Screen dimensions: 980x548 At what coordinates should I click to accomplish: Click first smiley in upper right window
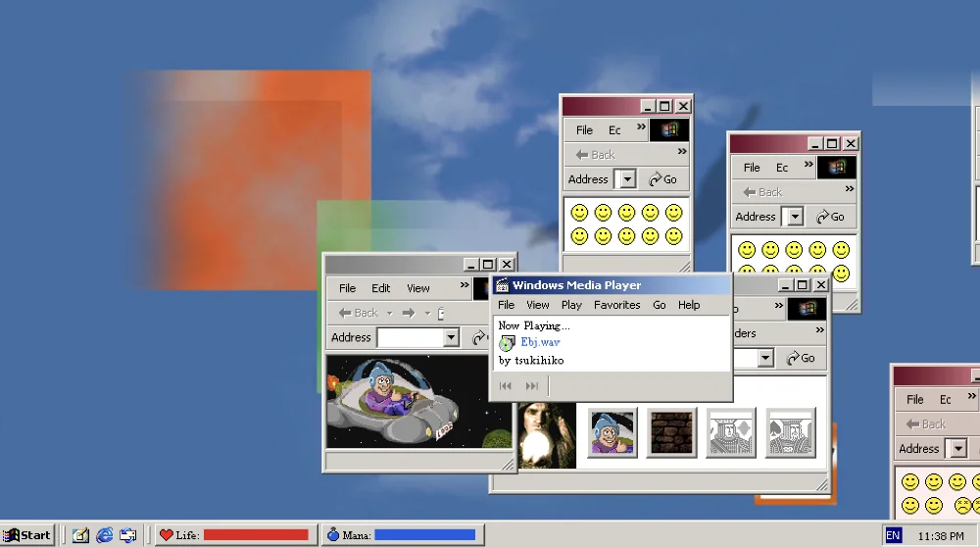[747, 251]
